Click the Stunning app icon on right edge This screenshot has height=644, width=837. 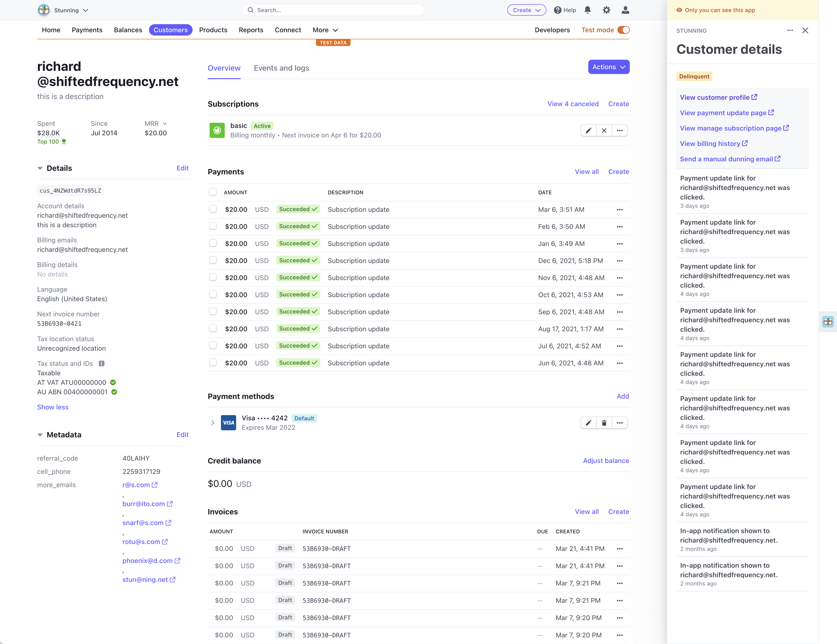828,322
